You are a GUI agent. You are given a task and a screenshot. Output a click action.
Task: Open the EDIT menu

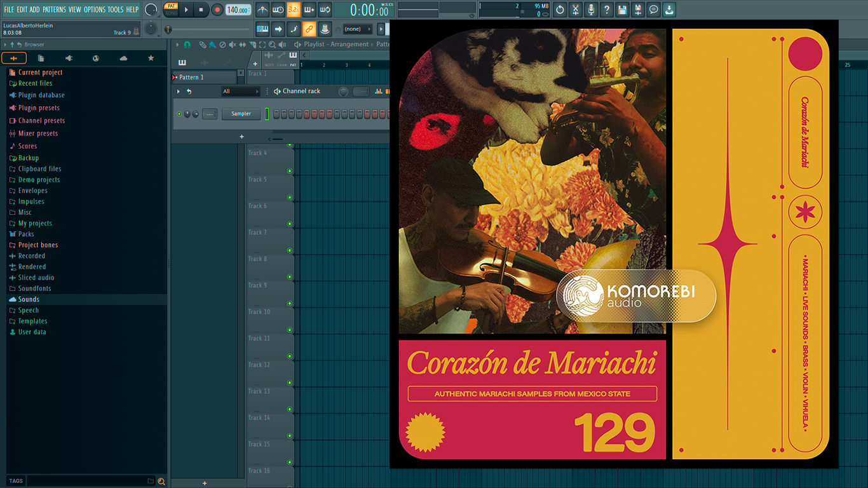22,10
